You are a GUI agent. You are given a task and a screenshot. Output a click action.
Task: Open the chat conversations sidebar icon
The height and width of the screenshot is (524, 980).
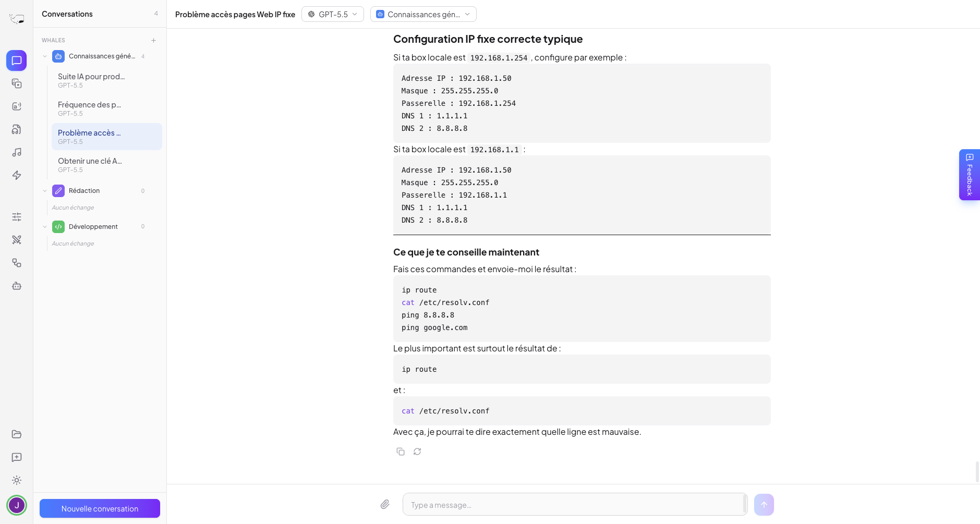17,60
